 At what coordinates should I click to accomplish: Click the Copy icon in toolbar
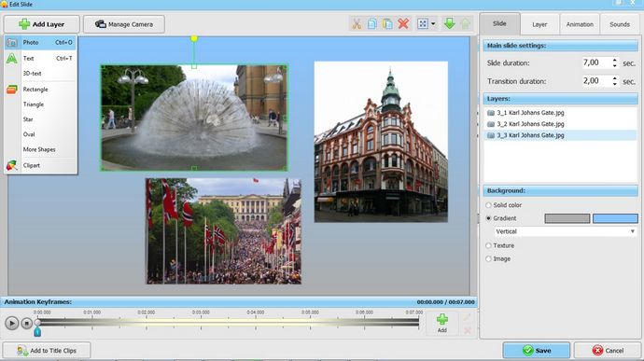point(372,24)
